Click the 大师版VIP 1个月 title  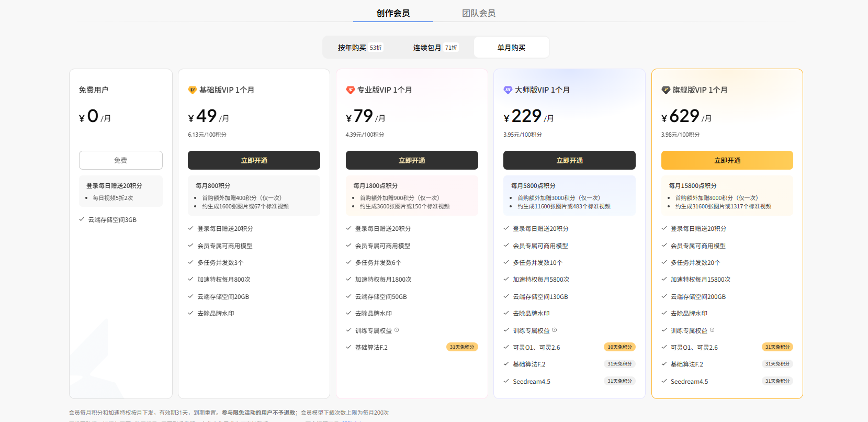pyautogui.click(x=542, y=90)
